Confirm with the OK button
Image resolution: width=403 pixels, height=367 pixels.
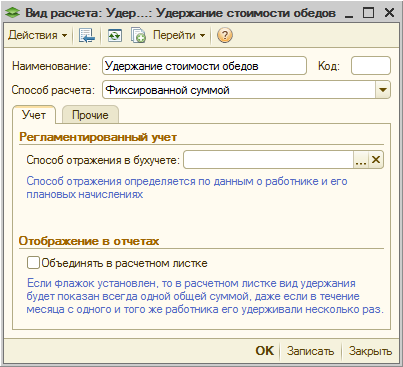[x=265, y=351]
